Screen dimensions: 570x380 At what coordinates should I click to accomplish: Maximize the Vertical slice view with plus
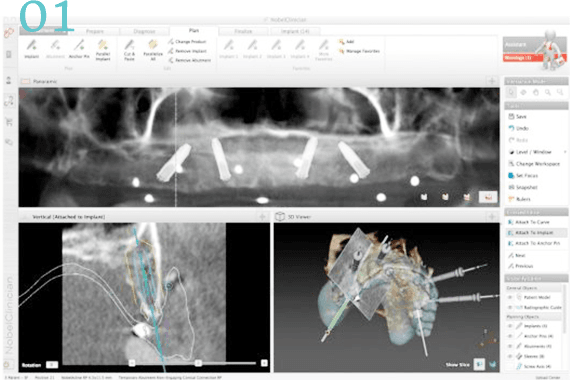262,217
